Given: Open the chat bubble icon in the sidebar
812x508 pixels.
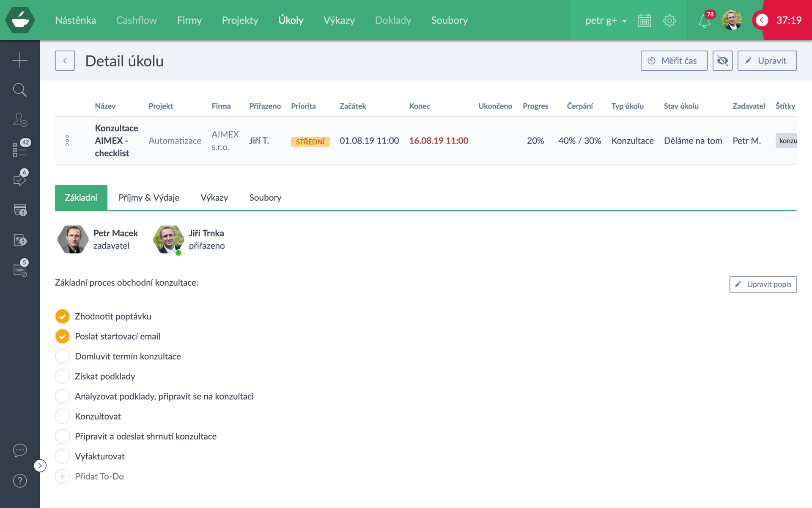Looking at the screenshot, I should (x=20, y=450).
